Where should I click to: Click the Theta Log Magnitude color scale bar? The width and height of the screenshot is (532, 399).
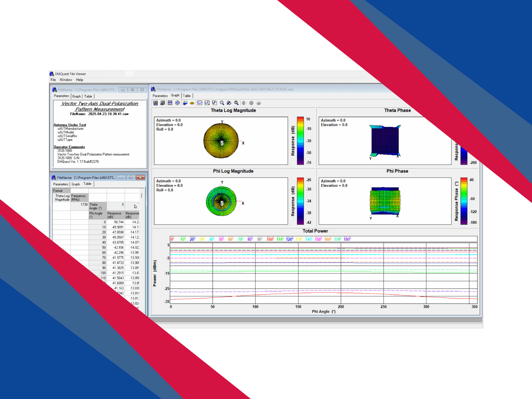(300, 141)
